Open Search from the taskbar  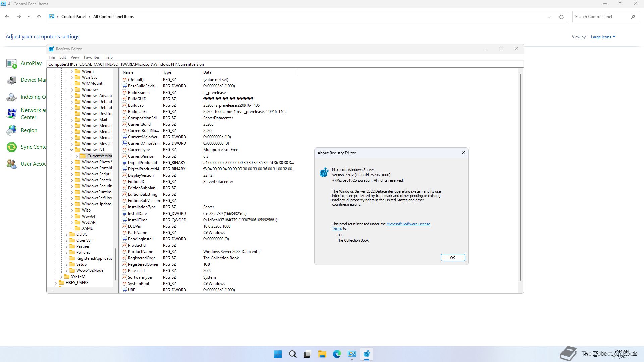(292, 354)
